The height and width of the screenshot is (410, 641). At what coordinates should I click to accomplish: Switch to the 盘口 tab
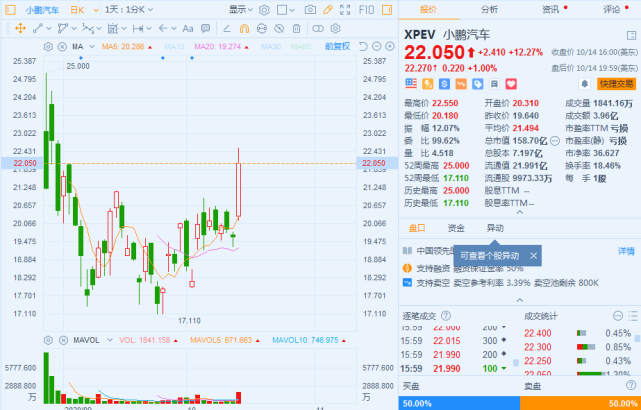pyautogui.click(x=417, y=228)
